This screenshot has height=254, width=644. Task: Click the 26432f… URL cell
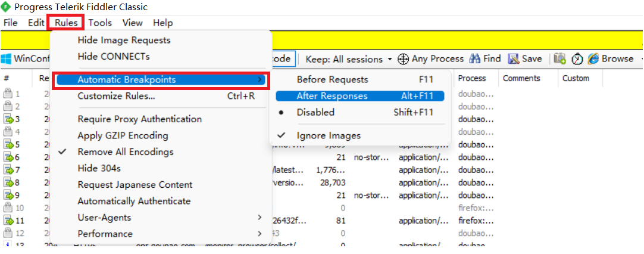[x=288, y=221]
